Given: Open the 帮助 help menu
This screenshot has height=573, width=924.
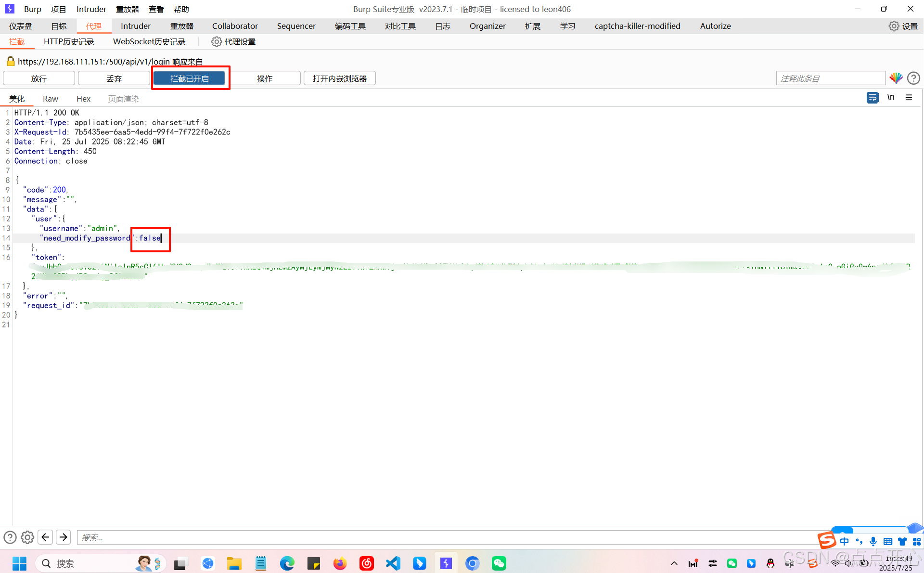Looking at the screenshot, I should click(x=181, y=9).
